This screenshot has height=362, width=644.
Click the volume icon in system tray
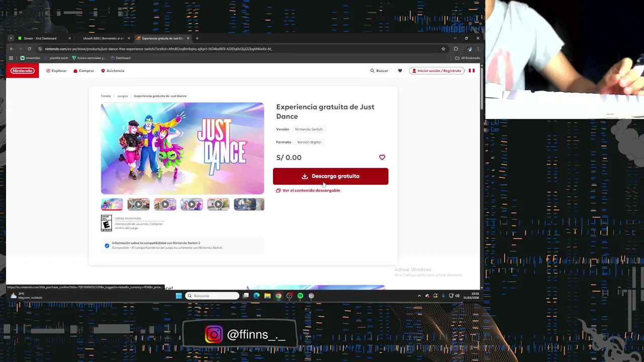pos(458,296)
